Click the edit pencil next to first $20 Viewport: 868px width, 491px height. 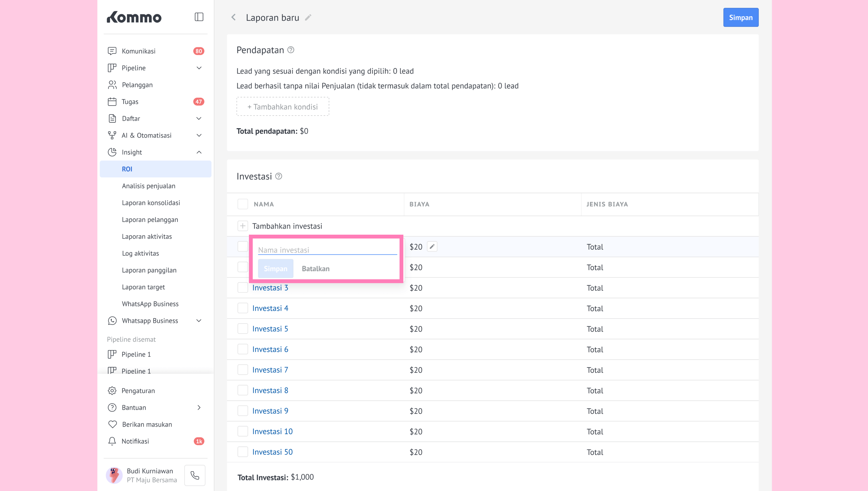(x=432, y=246)
